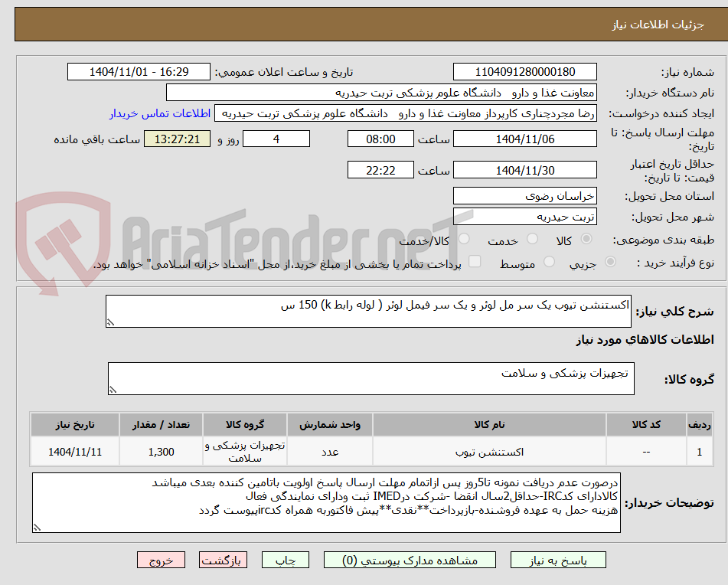
Task: Click the چاپ print button
Action: click(285, 560)
